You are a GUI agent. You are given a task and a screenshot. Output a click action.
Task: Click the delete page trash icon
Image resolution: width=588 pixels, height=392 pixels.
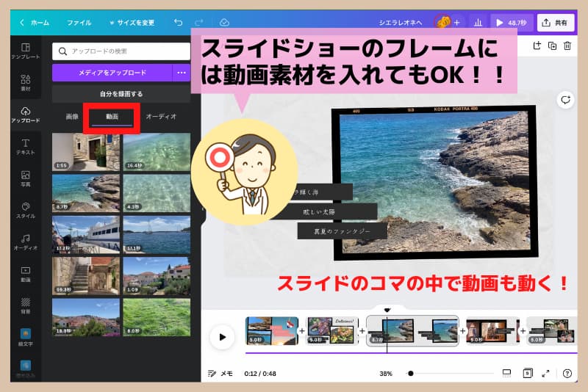point(567,46)
